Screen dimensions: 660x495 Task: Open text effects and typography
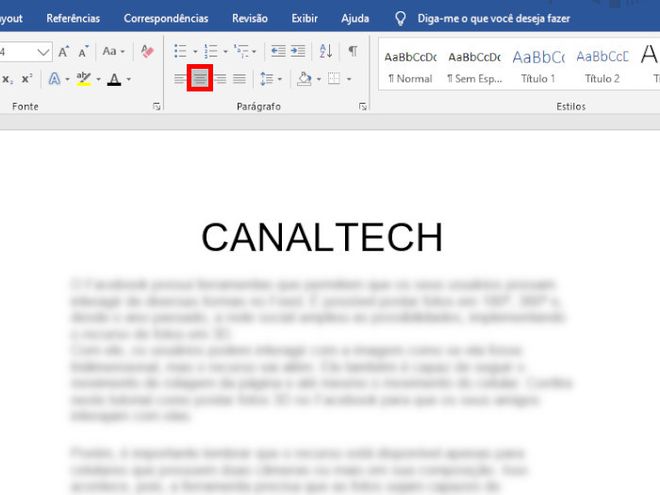coord(54,79)
